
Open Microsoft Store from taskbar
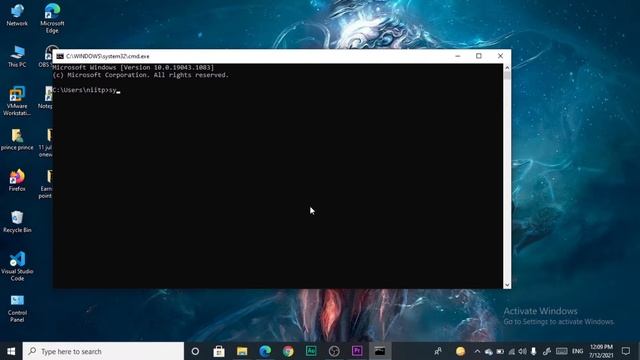coord(219,351)
